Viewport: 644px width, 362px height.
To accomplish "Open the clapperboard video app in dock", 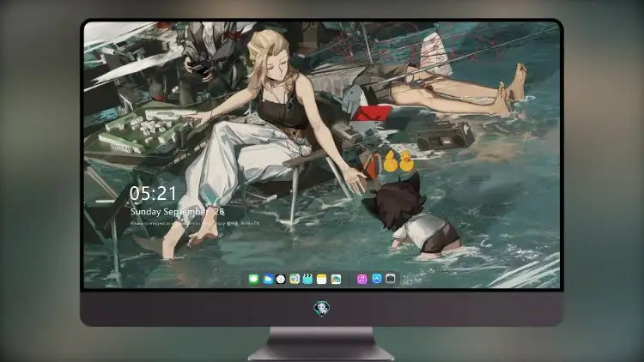I will [x=307, y=280].
